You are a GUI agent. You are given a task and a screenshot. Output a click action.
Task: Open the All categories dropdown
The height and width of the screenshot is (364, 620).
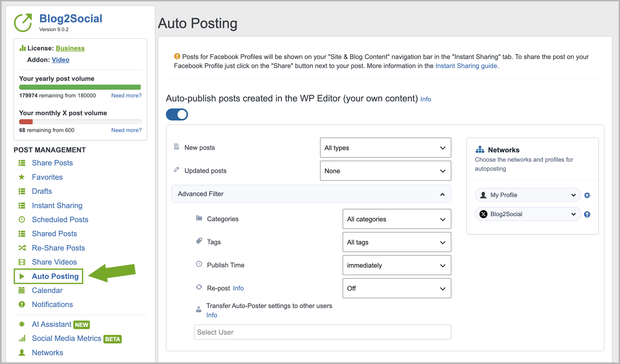click(x=397, y=219)
